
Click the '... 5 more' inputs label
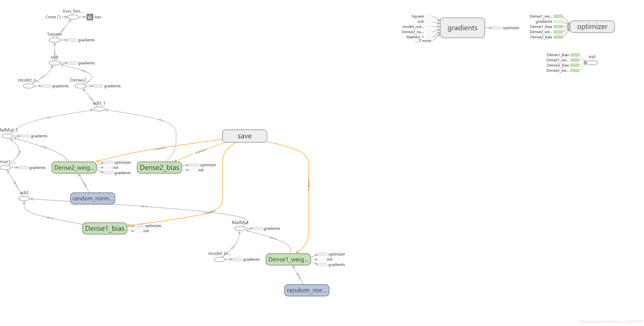click(423, 41)
